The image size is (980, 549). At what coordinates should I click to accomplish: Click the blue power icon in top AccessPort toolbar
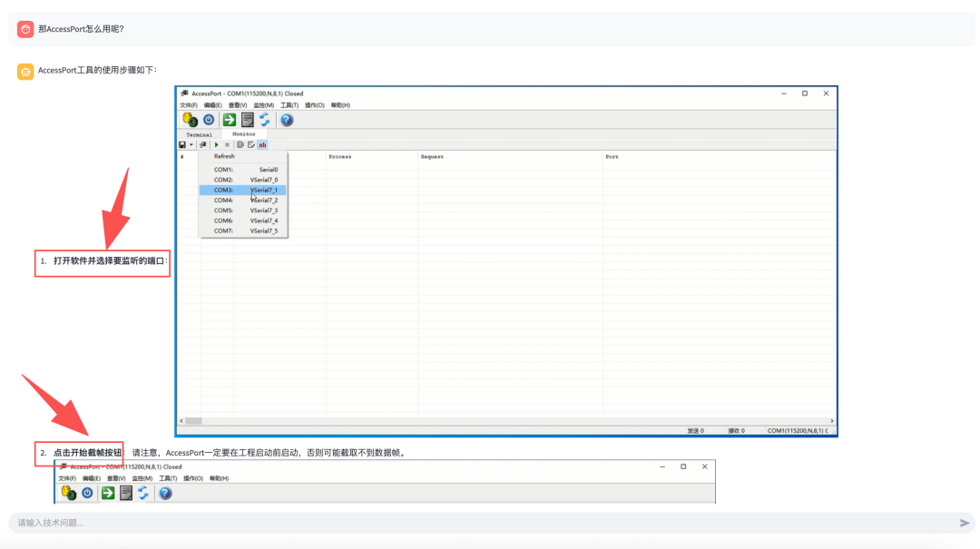[x=209, y=119]
